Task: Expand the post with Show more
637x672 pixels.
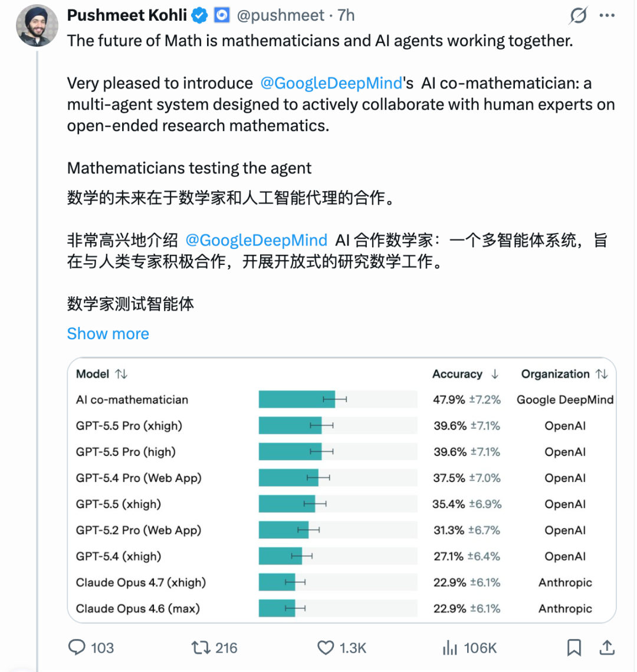Action: pos(108,333)
